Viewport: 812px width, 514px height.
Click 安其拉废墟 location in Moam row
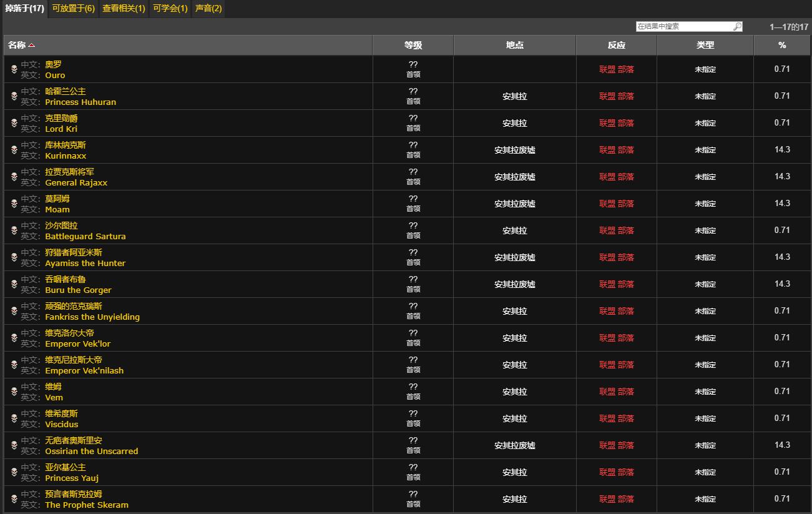coord(515,204)
